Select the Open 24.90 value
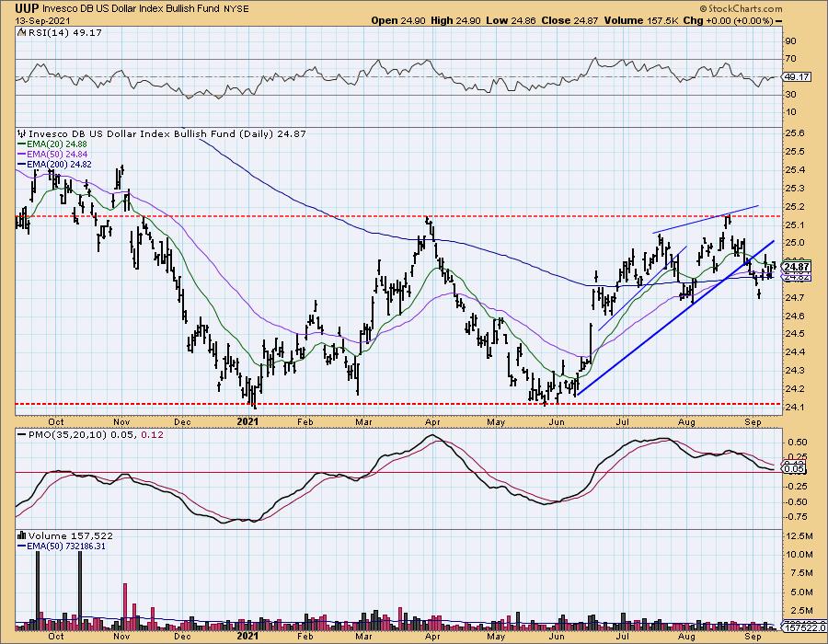Image resolution: width=828 pixels, height=644 pixels. point(398,20)
